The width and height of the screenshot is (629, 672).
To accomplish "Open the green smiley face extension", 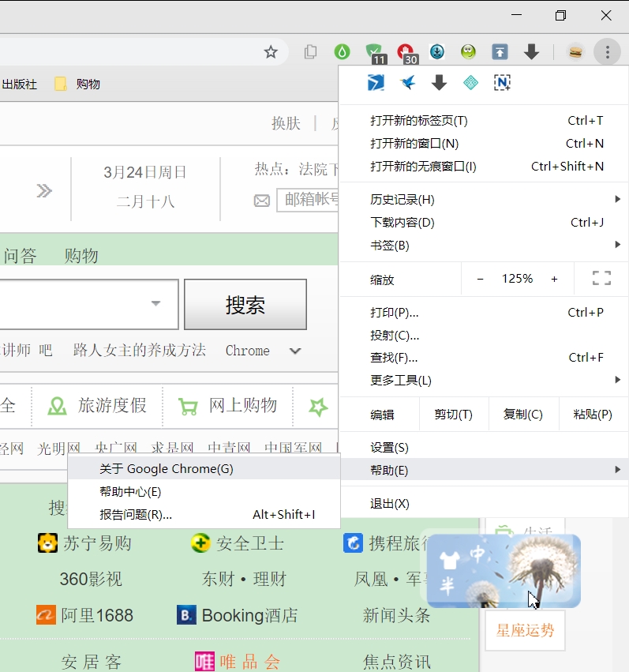I will (x=469, y=52).
